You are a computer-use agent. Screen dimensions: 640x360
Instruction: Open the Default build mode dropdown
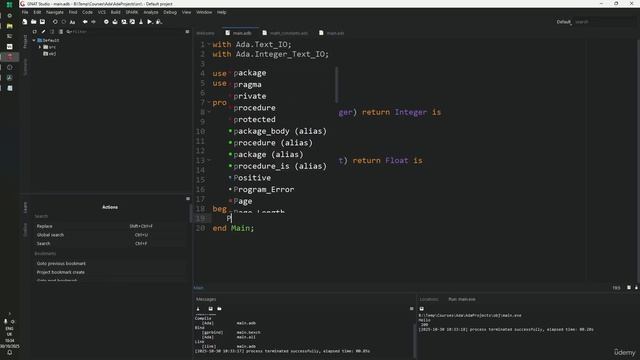pyautogui.click(x=564, y=22)
